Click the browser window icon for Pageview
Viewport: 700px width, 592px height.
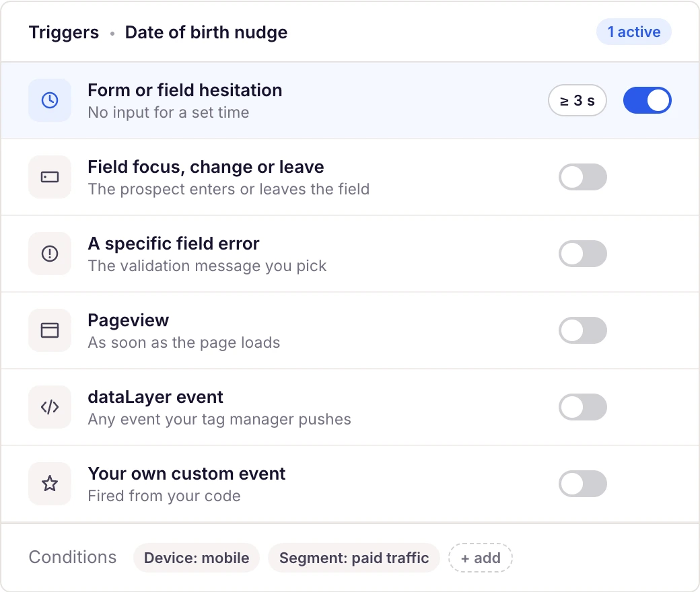click(x=50, y=330)
